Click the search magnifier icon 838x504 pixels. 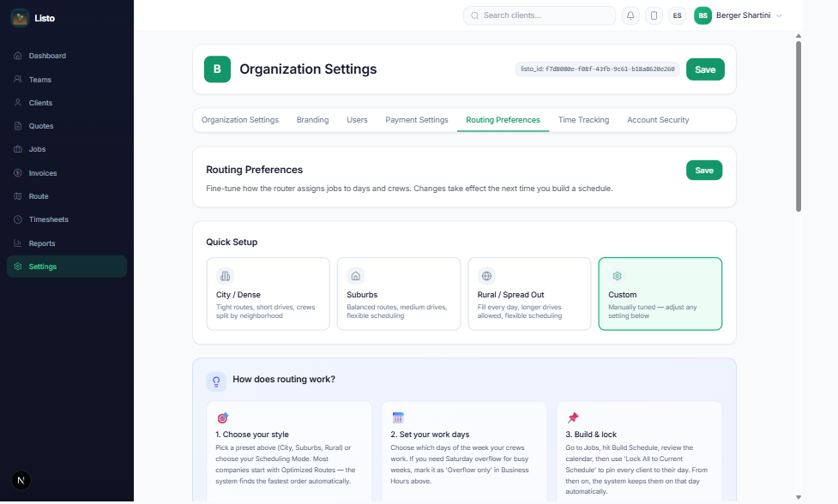pyautogui.click(x=474, y=15)
